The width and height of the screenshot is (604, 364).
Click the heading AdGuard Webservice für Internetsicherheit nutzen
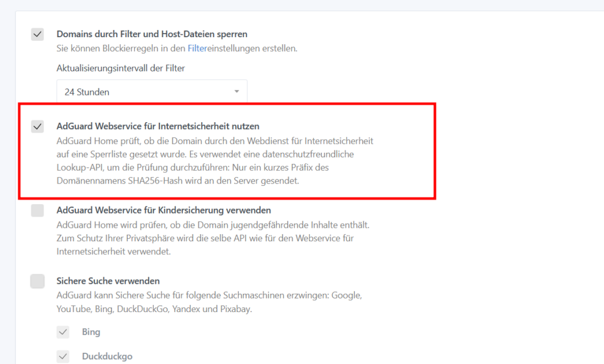click(x=158, y=126)
